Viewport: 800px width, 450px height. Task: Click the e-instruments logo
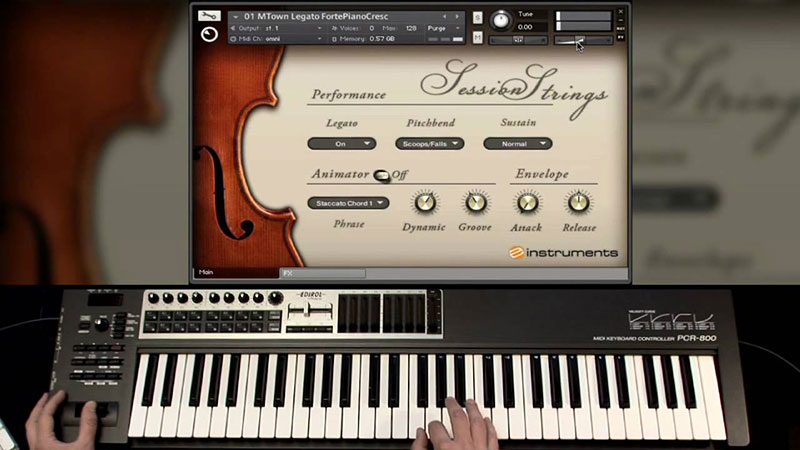pos(563,253)
